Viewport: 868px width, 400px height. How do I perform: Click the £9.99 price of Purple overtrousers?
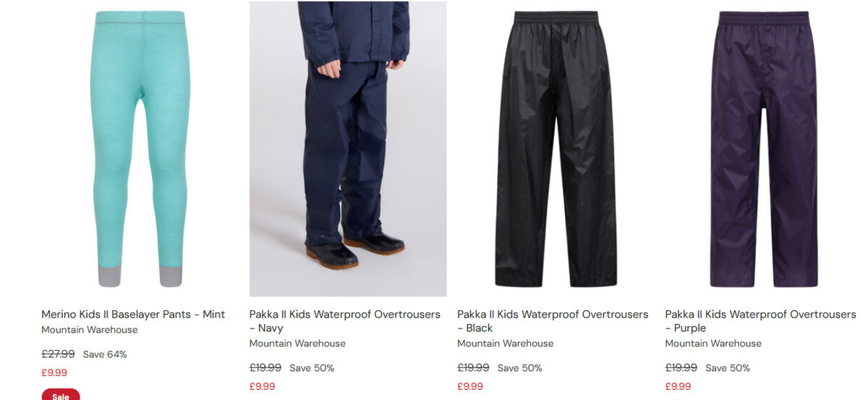[678, 387]
